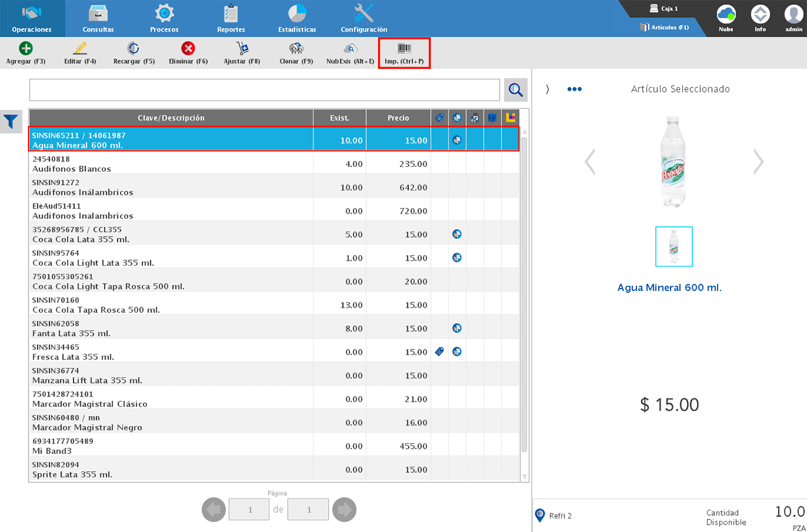Open the Ajustar (F8) adjust tool
The image size is (807, 532).
pos(242,48)
